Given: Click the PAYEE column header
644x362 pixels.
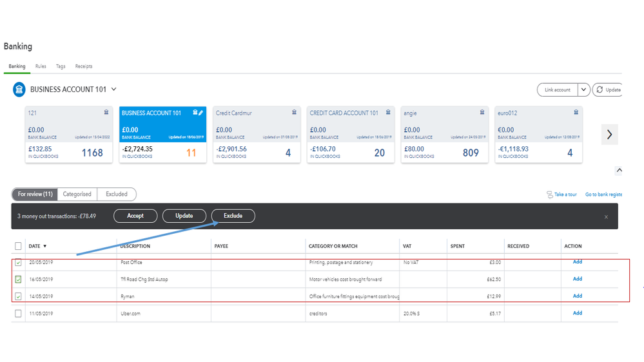Looking at the screenshot, I should click(221, 246).
